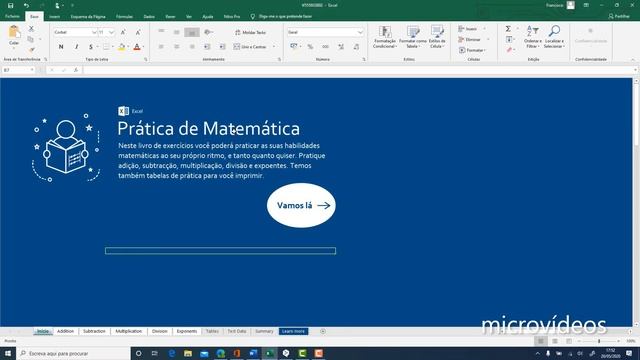Cut the selection with the scissors icon

(x=31, y=29)
